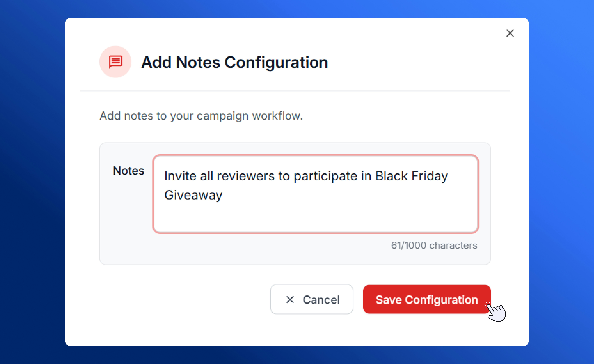Click the close X at the dialog's top right

point(510,33)
